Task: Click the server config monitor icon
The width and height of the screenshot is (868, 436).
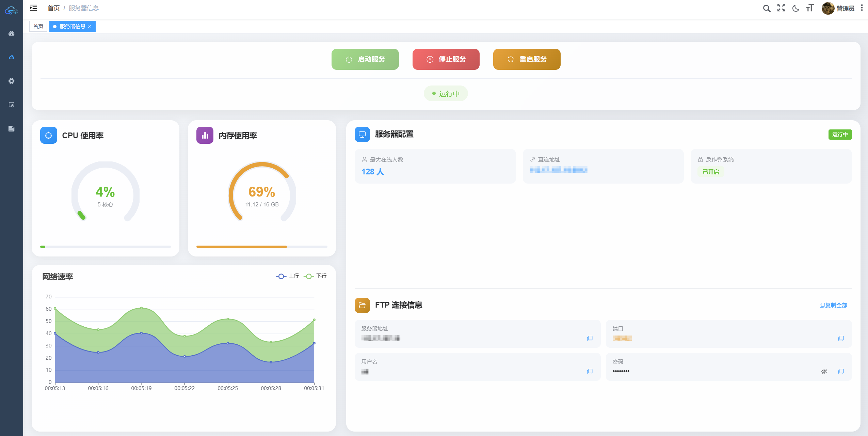Action: (x=362, y=134)
